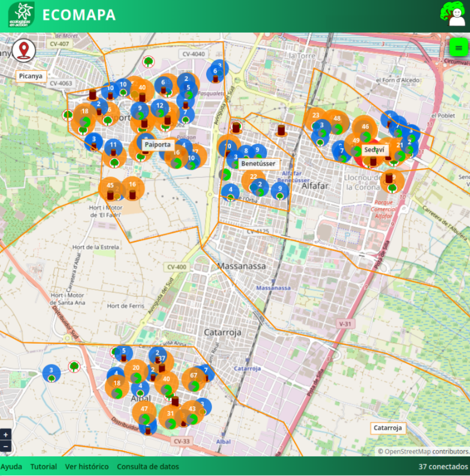The image size is (470, 476).
Task: Click the orange cluster marker 47
Action: pyautogui.click(x=144, y=412)
